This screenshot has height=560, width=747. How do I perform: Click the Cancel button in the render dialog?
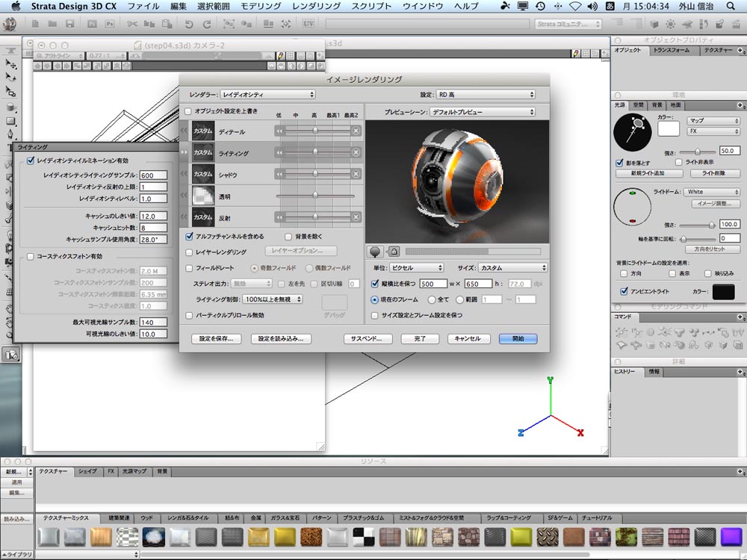[468, 338]
